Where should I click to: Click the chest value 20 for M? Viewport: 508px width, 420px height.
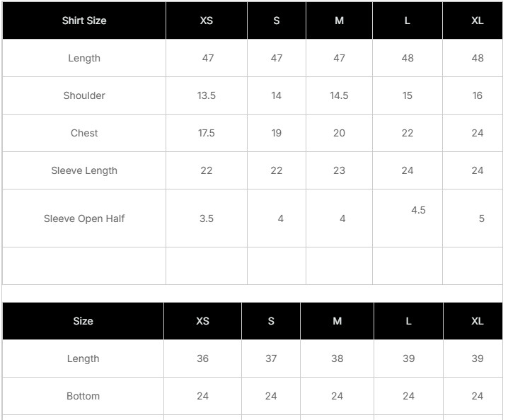pos(339,133)
